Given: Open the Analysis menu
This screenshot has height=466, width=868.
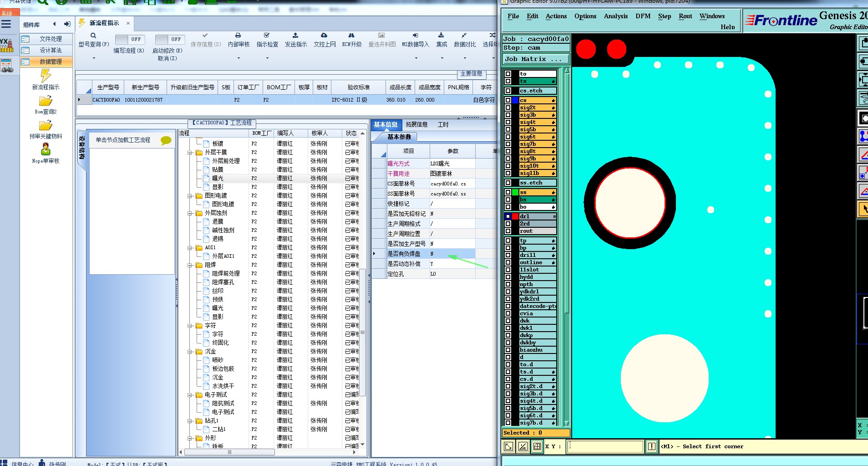Looking at the screenshot, I should (615, 16).
